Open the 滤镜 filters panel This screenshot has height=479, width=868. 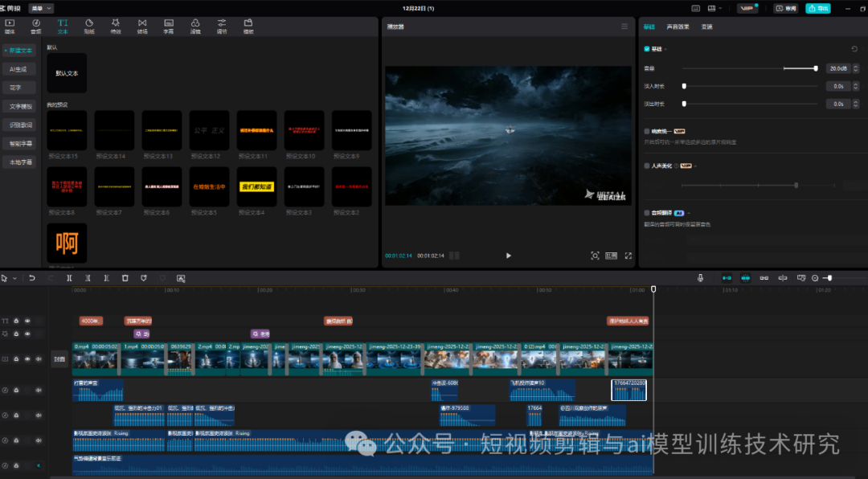coord(195,26)
